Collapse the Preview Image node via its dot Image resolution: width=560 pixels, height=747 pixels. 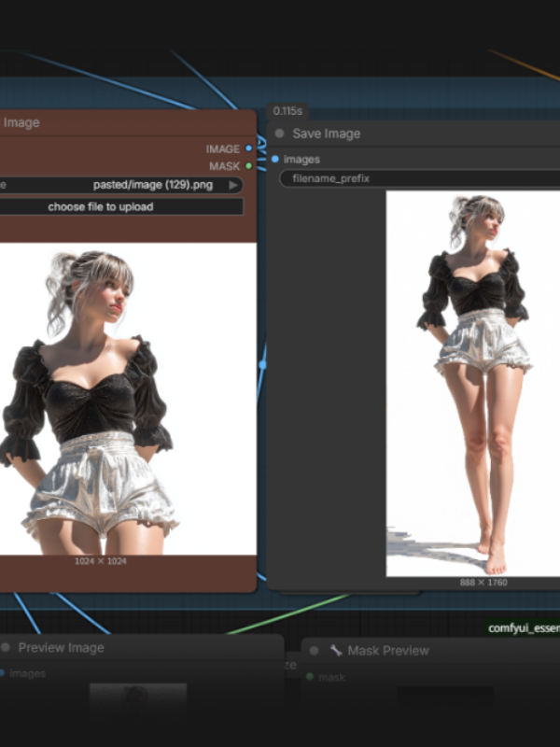6,647
